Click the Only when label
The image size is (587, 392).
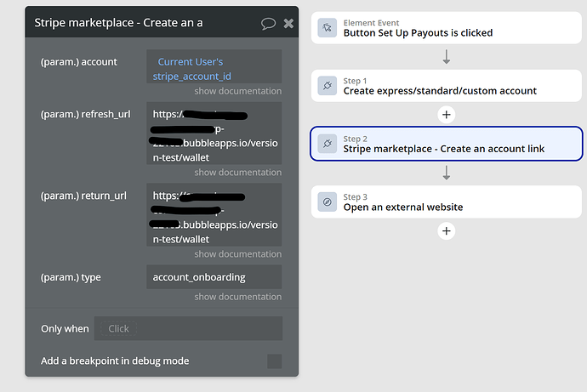[65, 329]
